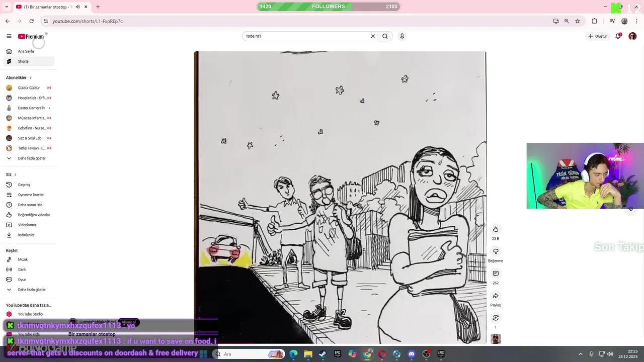The width and height of the screenshot is (644, 362).
Task: Go back in browser history
Action: coord(7,21)
